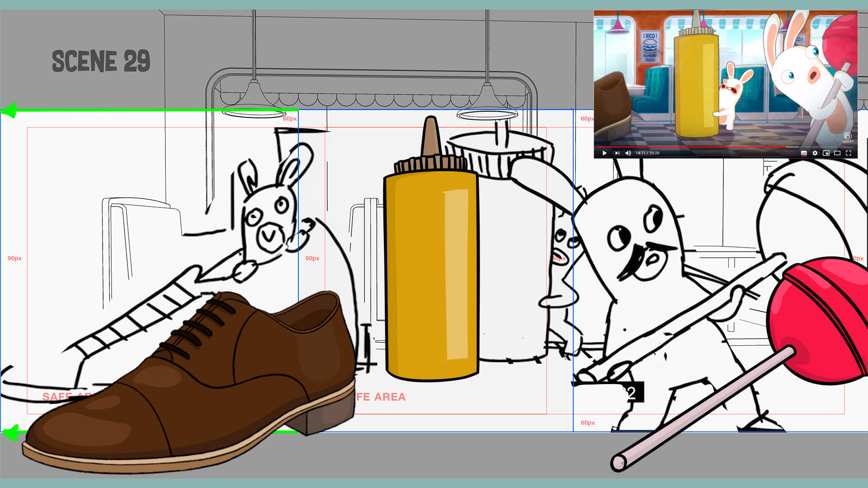Mute the video volume speaker icon

point(628,153)
